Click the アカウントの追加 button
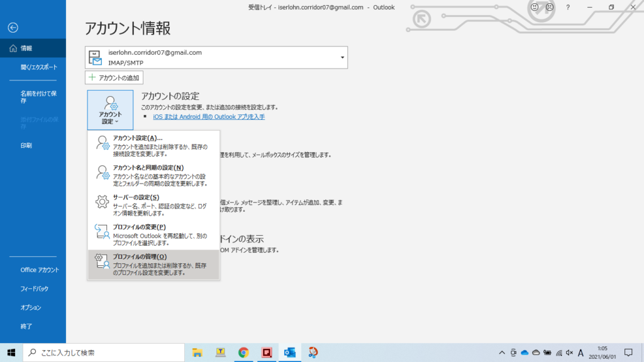Image resolution: width=644 pixels, height=362 pixels. coord(114,77)
